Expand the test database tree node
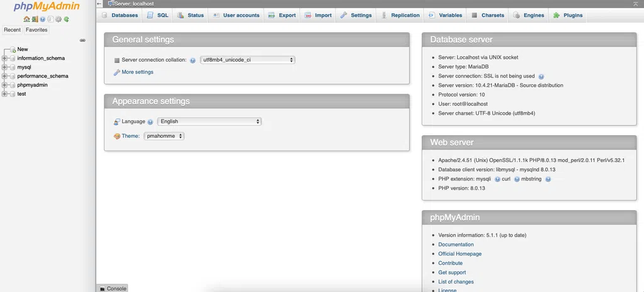The width and height of the screenshot is (644, 292). (x=5, y=94)
